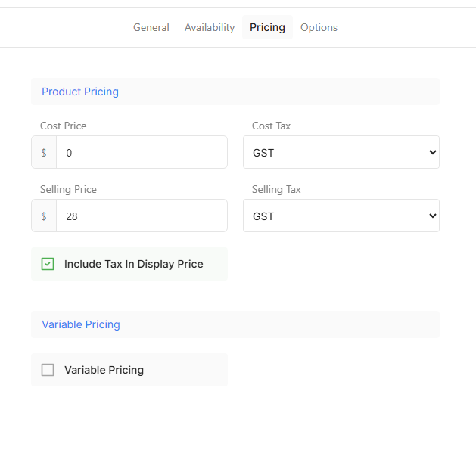Click the dollar sign beside Selling Price
Screen dimensions: 476x450
44,216
